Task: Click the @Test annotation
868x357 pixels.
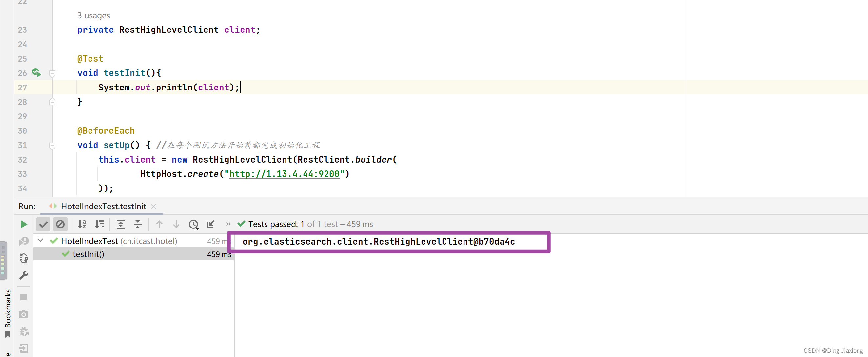Action: [90, 59]
